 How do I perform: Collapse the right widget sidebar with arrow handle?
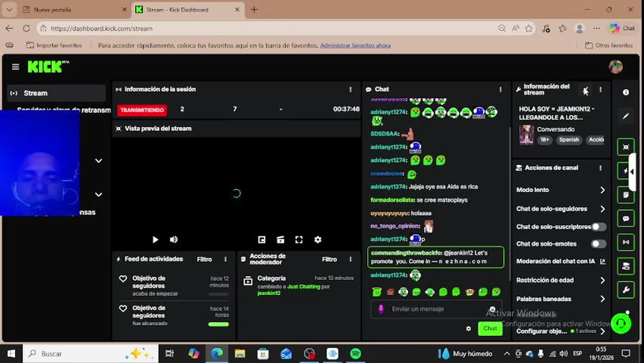632,171
